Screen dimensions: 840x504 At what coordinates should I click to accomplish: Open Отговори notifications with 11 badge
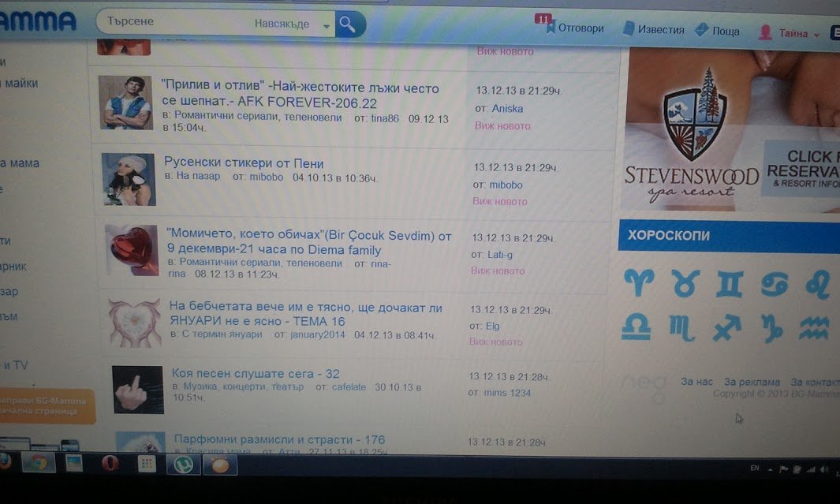[x=570, y=26]
